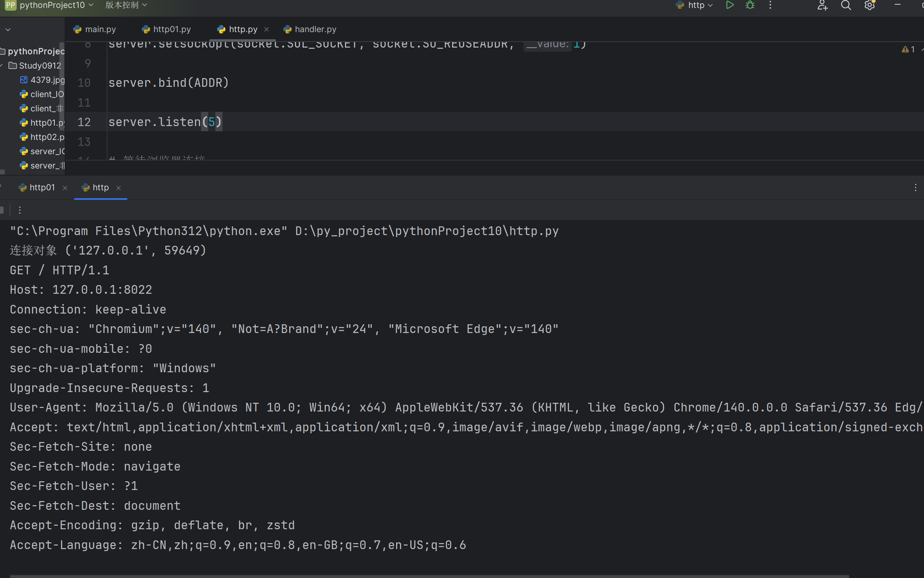Close the http01 run tab

click(x=65, y=188)
